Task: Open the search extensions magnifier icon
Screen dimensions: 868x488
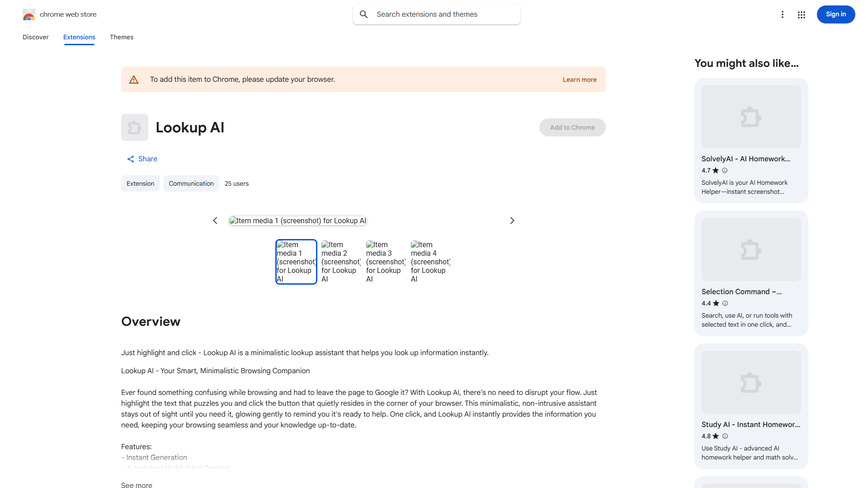Action: (x=364, y=14)
